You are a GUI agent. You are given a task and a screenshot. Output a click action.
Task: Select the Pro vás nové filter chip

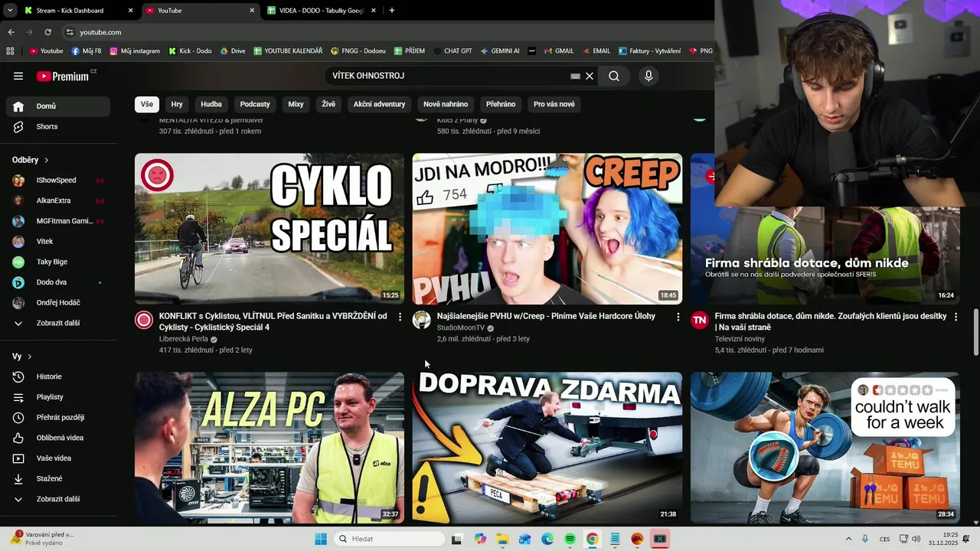(554, 104)
